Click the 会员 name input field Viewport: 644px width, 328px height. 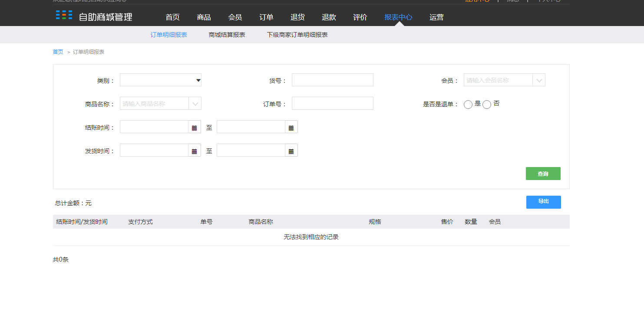(x=498, y=80)
